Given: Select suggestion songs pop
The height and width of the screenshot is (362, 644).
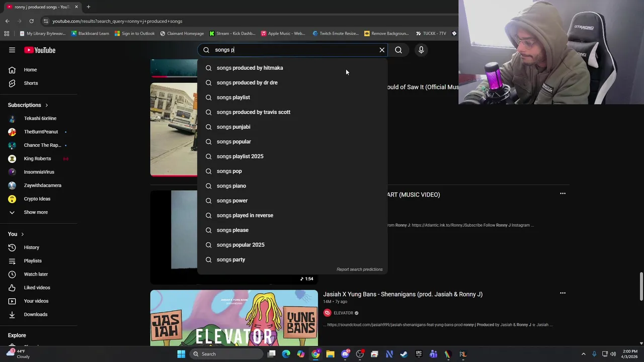Looking at the screenshot, I should pyautogui.click(x=292, y=171).
